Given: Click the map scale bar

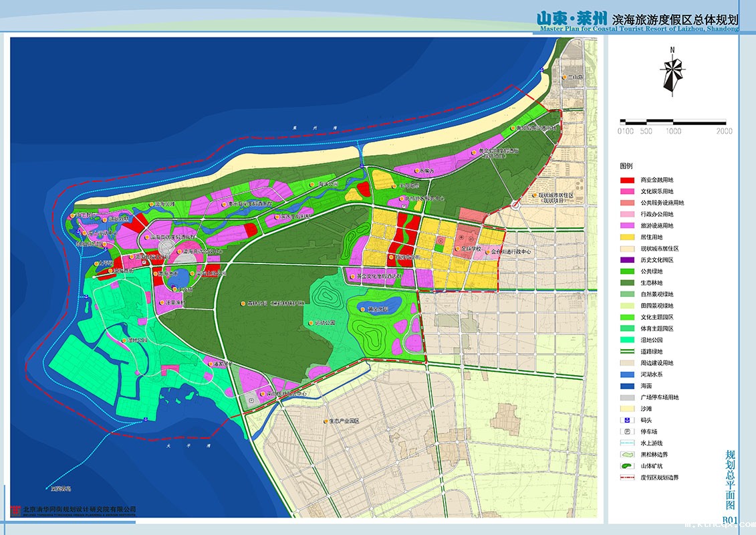Looking at the screenshot, I should [672, 122].
